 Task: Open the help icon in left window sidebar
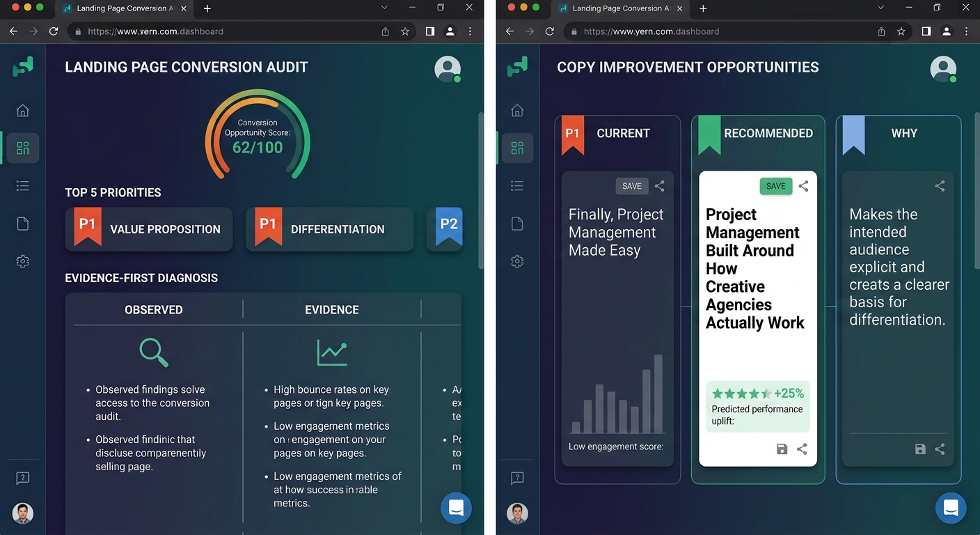[23, 479]
